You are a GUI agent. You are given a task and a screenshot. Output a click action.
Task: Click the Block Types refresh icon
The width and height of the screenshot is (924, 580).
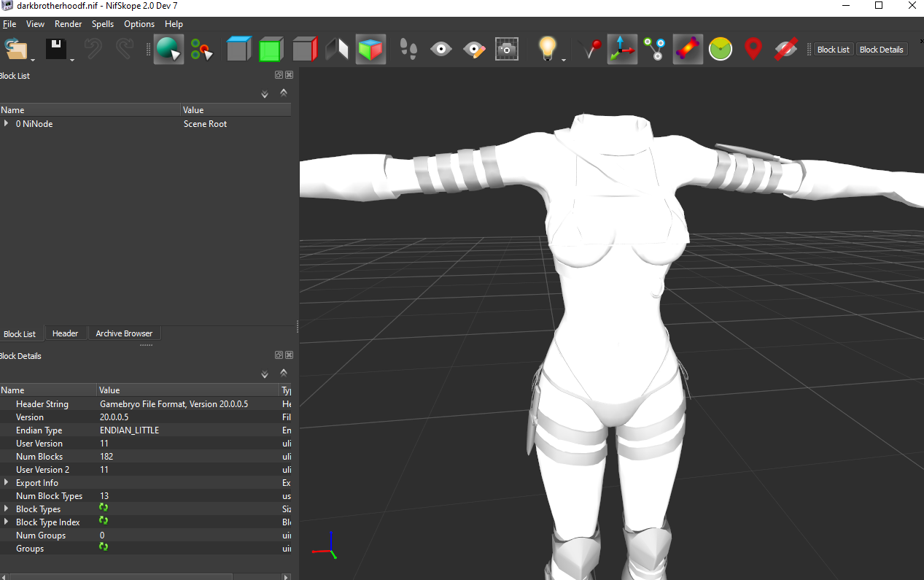(104, 508)
